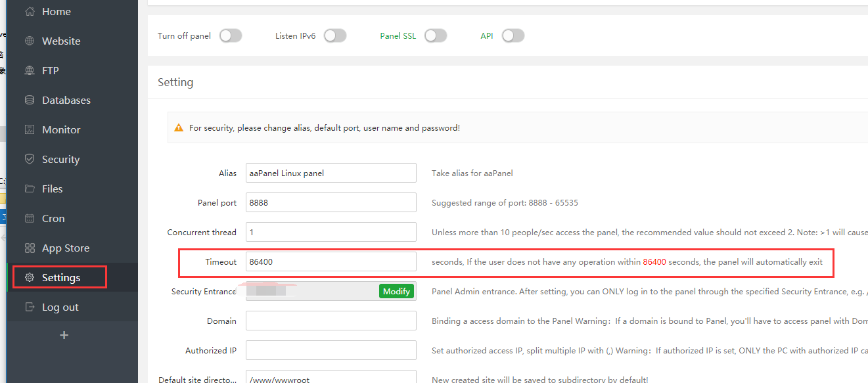Open the Settings menu item
This screenshot has height=383, width=868.
tap(60, 278)
